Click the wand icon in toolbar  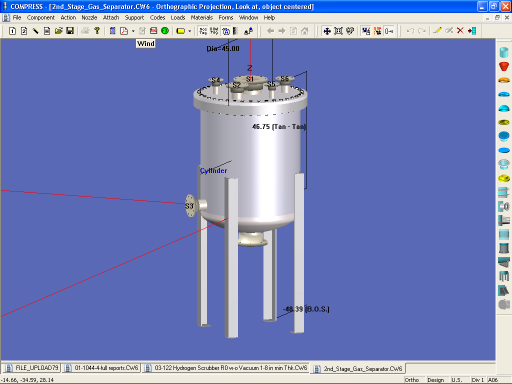[35, 31]
